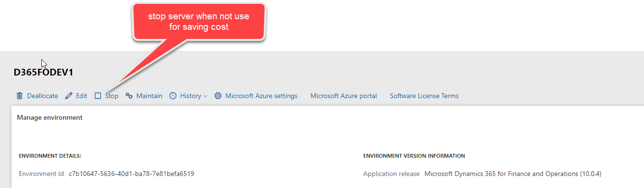Click the Azure settings gear icon
644x188 pixels.
coord(218,96)
